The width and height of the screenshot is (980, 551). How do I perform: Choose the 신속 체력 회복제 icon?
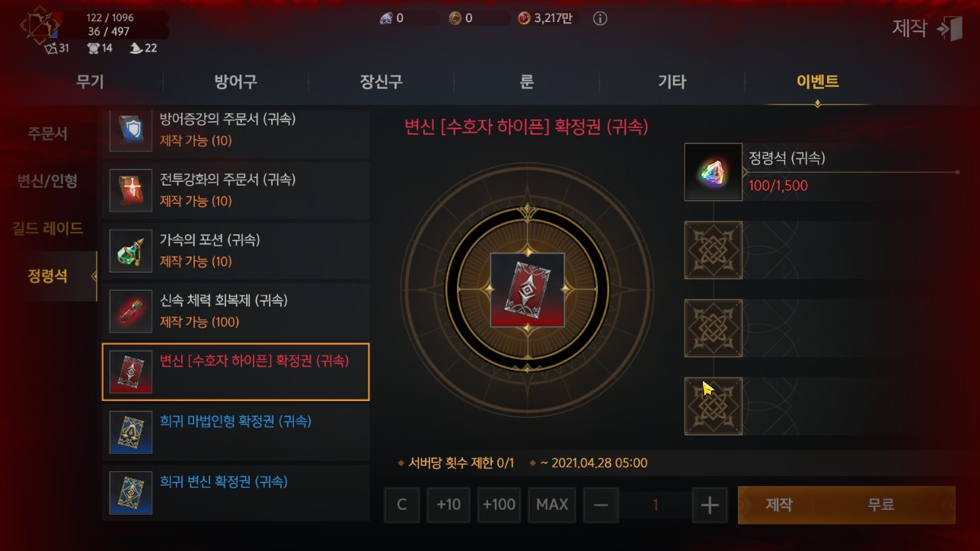(130, 311)
